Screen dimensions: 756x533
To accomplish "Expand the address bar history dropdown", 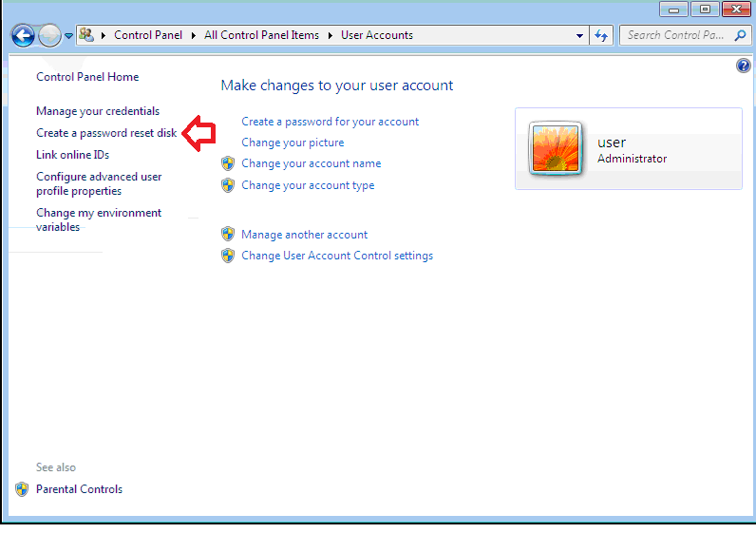I will tap(580, 35).
